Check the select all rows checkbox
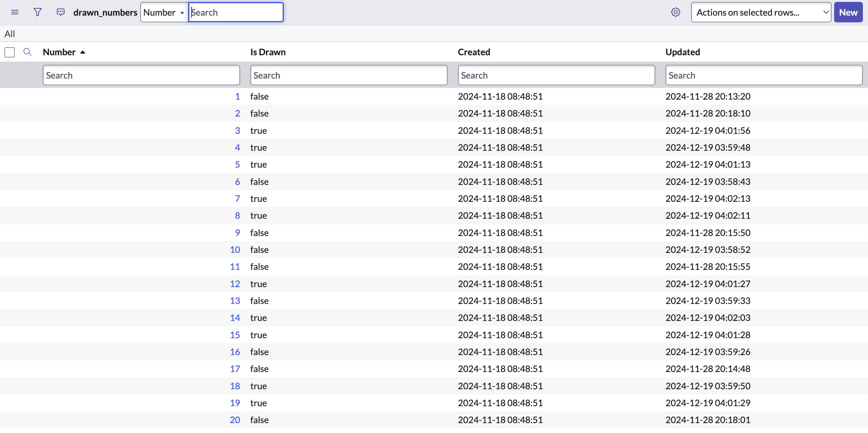Image resolution: width=868 pixels, height=433 pixels. [x=10, y=52]
